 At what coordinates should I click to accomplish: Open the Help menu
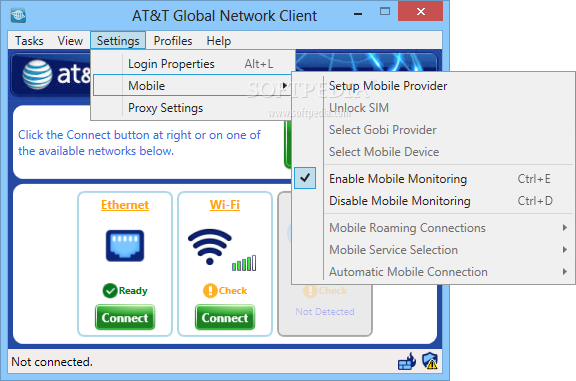point(219,41)
